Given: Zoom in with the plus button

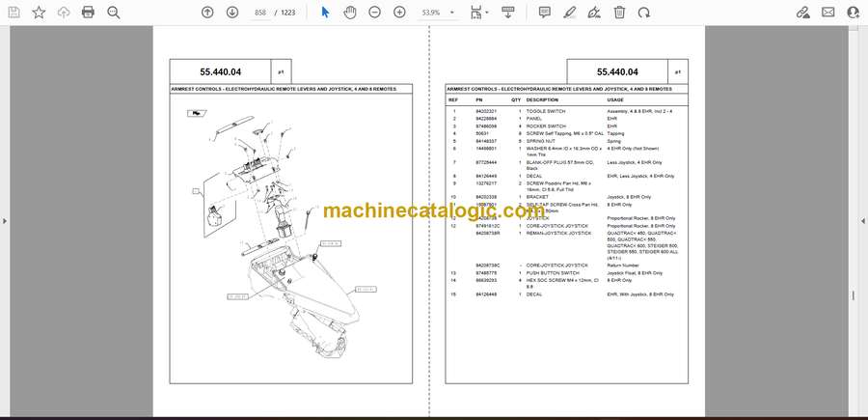Looking at the screenshot, I should [x=399, y=13].
